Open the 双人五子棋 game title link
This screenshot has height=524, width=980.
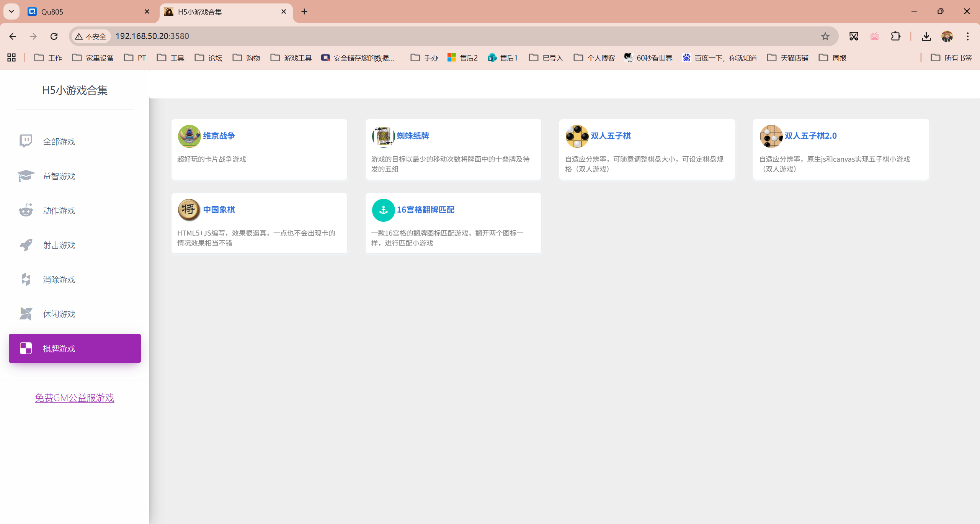(x=611, y=136)
